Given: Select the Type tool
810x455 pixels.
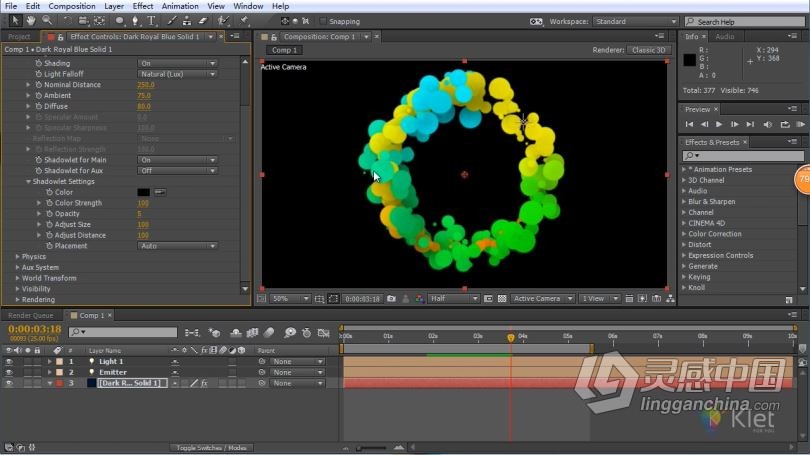Looking at the screenshot, I should click(x=151, y=21).
